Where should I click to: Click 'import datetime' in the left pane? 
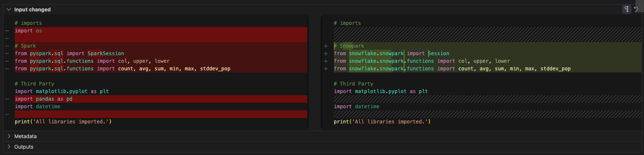point(37,107)
